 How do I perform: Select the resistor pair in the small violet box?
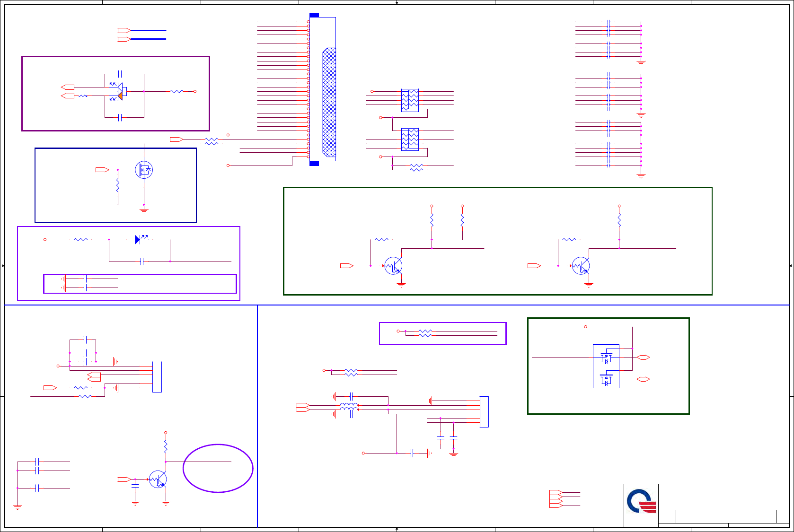click(x=425, y=333)
